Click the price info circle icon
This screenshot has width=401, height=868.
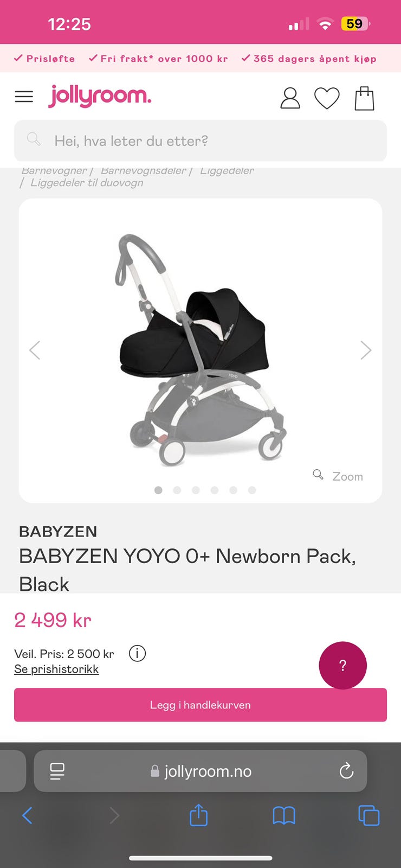click(x=137, y=653)
